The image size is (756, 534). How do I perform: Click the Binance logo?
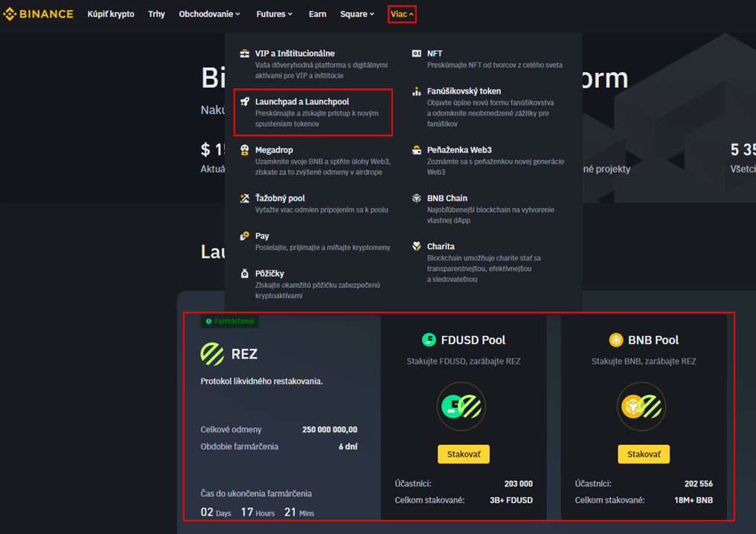tap(38, 14)
